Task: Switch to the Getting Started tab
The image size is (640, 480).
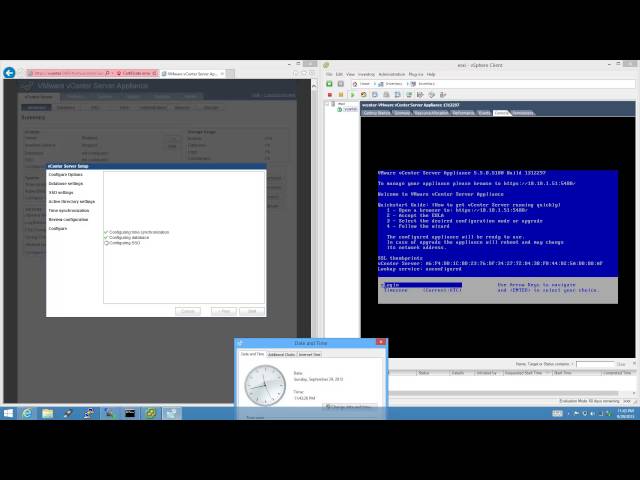Action: 376,113
